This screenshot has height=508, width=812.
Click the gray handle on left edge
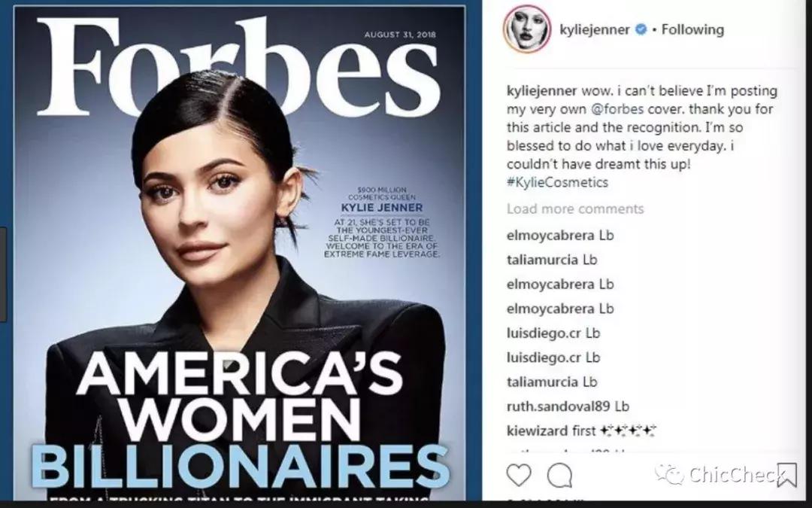[3, 274]
